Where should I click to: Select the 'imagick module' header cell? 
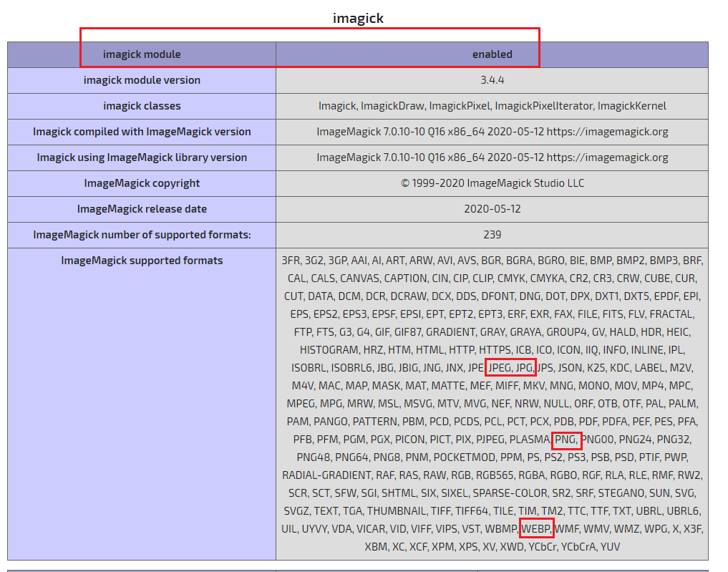click(x=142, y=54)
